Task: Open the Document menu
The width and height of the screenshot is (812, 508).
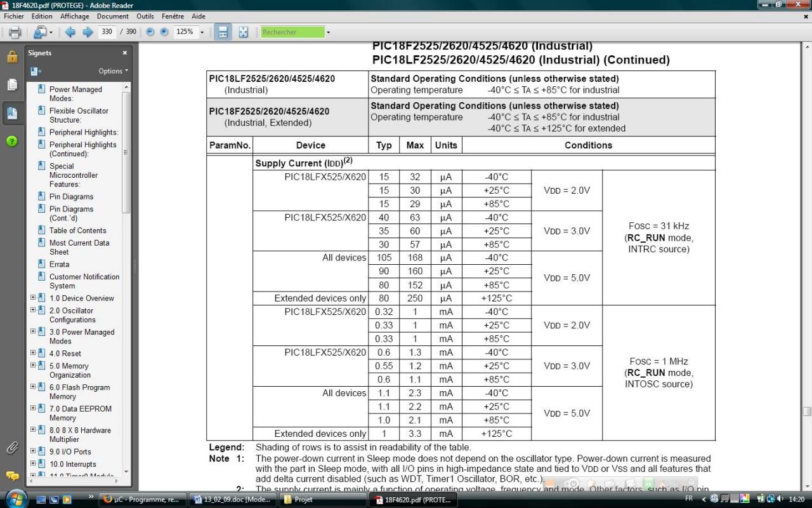Action: click(x=113, y=16)
